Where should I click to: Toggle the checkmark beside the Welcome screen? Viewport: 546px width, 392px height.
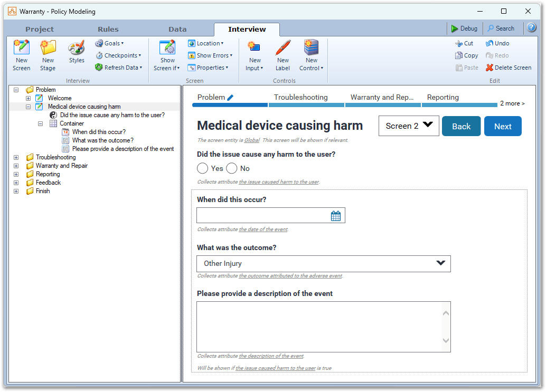tap(39, 98)
